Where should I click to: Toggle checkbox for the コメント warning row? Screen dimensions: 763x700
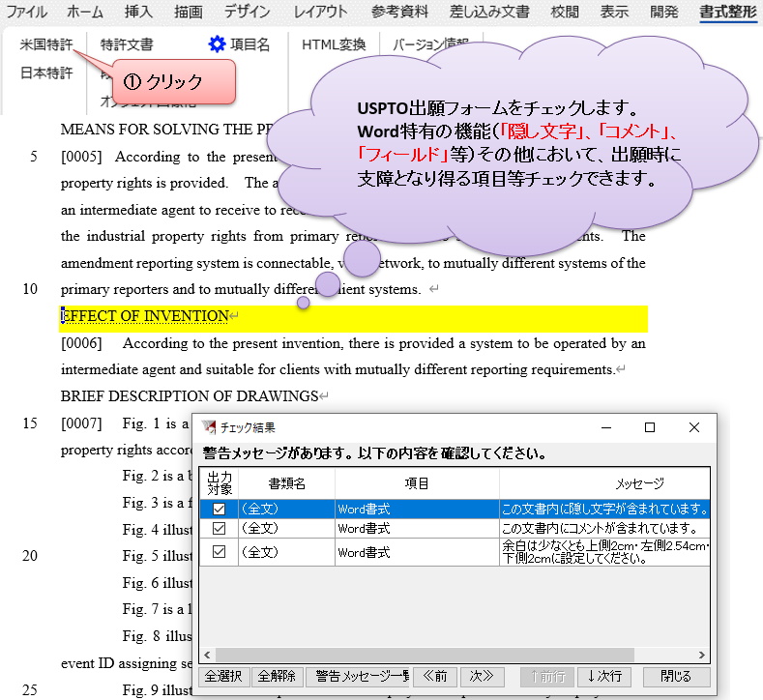click(x=219, y=529)
